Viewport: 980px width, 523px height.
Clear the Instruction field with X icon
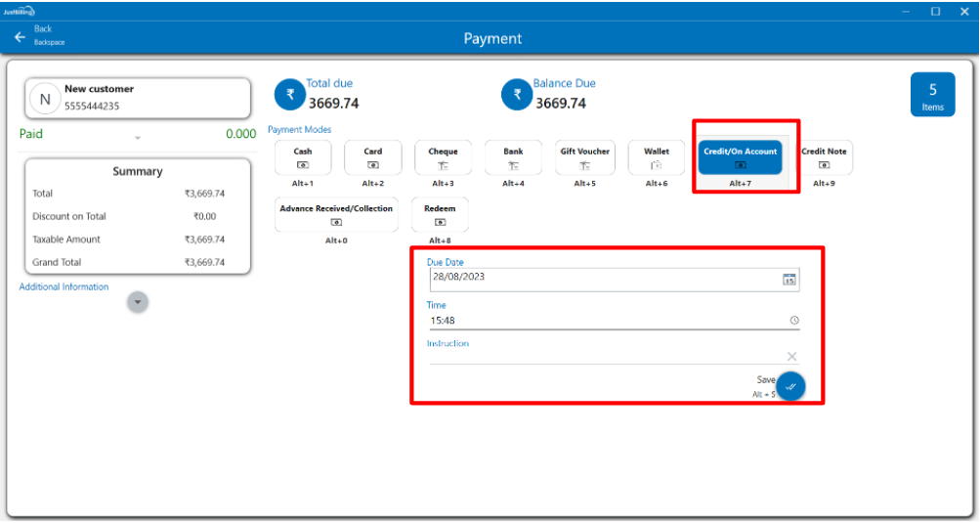tap(791, 357)
